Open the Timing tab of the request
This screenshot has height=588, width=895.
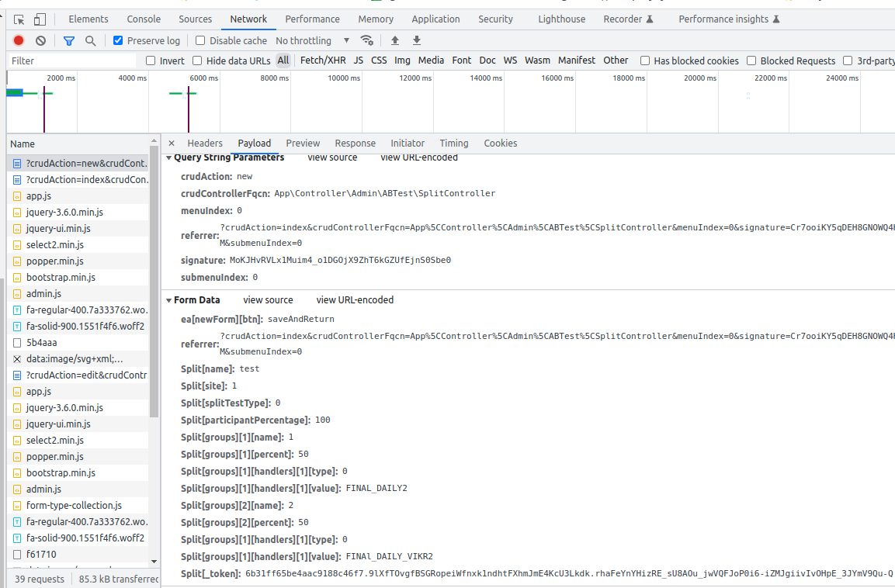click(453, 143)
